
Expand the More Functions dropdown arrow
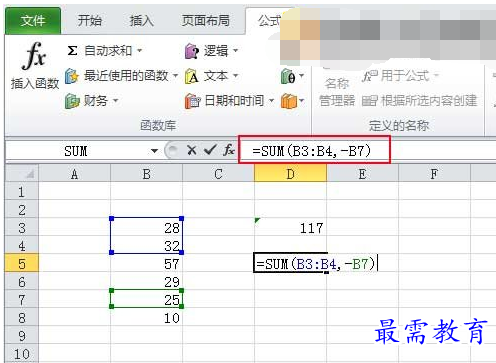coord(302,100)
